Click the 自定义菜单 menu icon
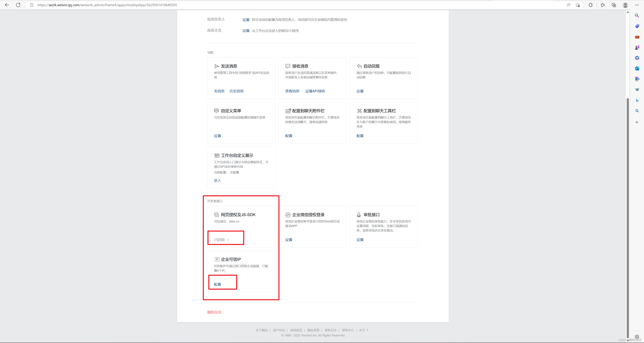The image size is (644, 343). coord(217,111)
